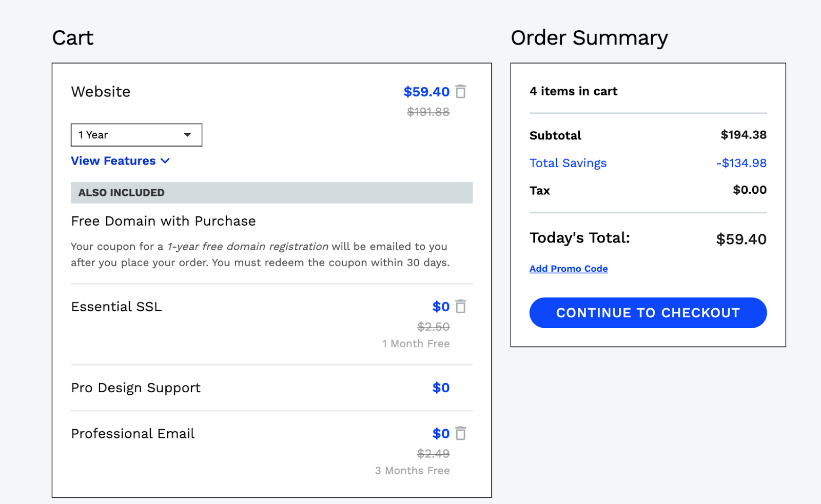This screenshot has height=504, width=821.
Task: Click Today's Total amount in summary
Action: (x=741, y=239)
